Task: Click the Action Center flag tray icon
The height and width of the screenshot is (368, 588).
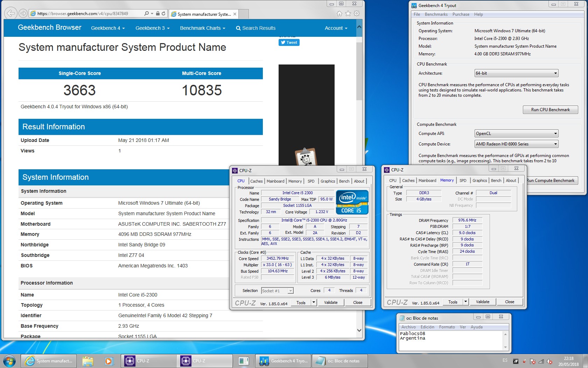Action: (533, 361)
